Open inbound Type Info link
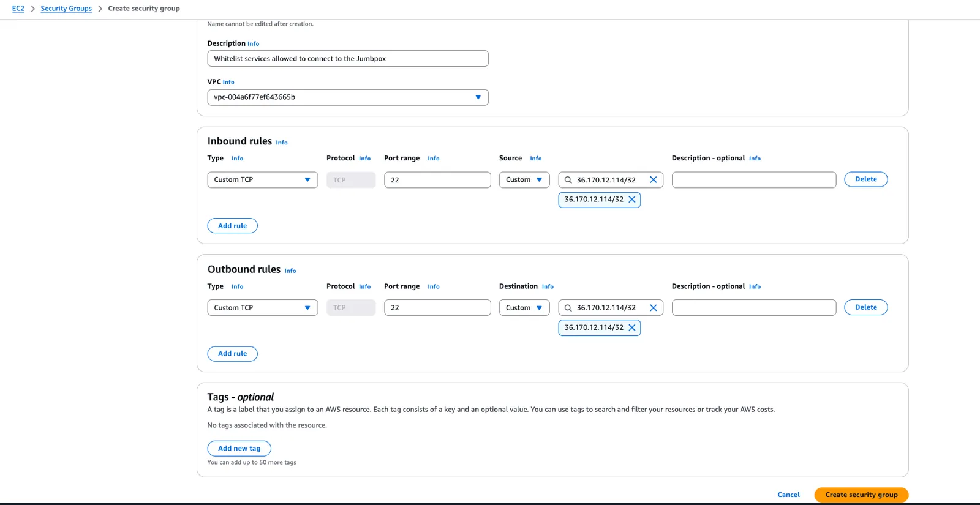Screen dimensions: 980x505 click(x=238, y=159)
